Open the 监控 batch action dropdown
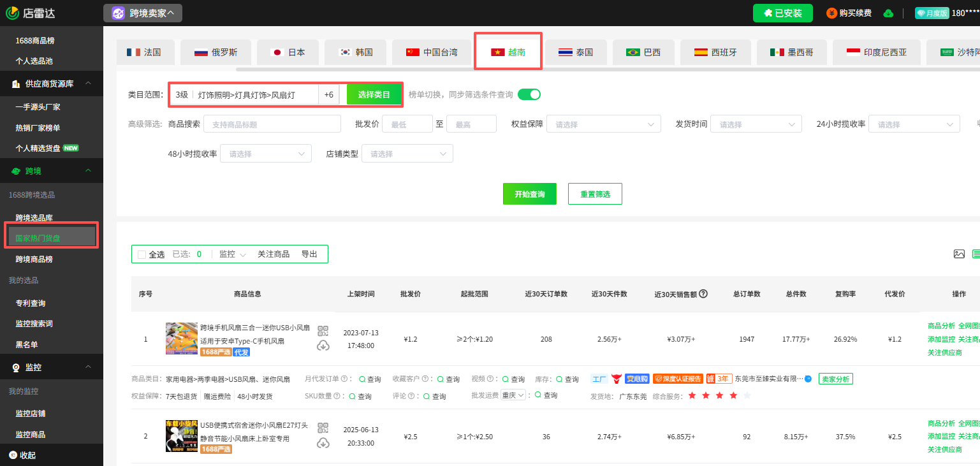Viewport: 980px width, 466px height. 233,254
